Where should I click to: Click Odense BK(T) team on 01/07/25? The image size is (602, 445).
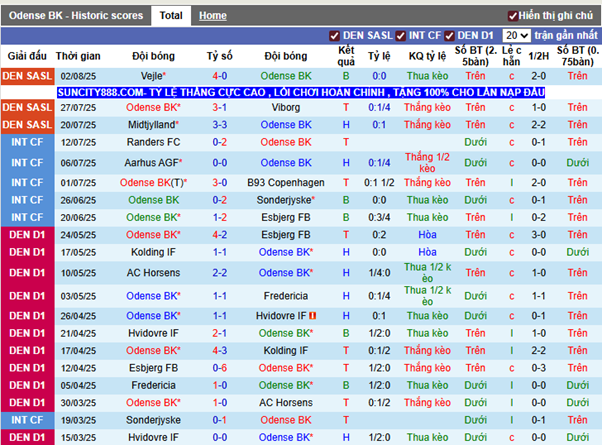(153, 182)
